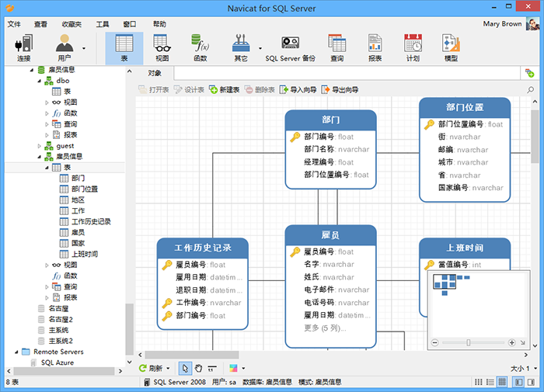Open the 用户 dropdown arrow
Image resolution: width=544 pixels, height=392 pixels.
pos(84,48)
